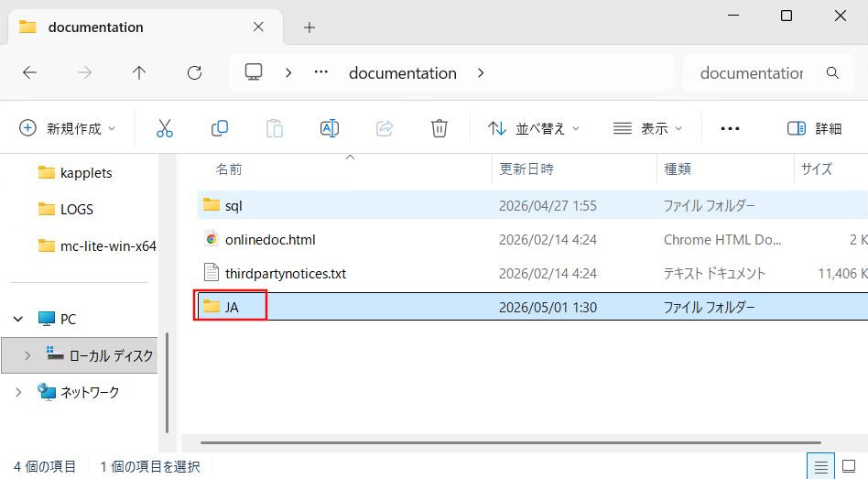The image size is (868, 479).
Task: Close the documentation tab
Action: pyautogui.click(x=258, y=27)
